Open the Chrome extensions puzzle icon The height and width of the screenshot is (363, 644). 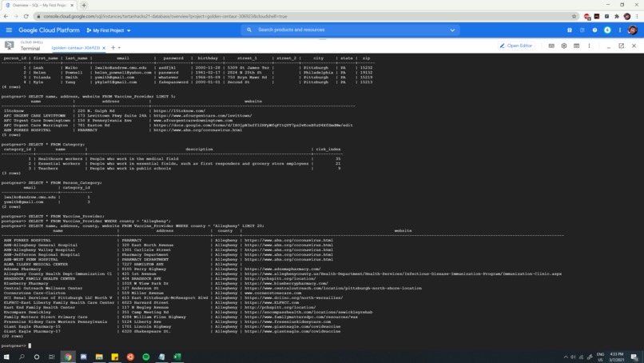[x=617, y=16]
